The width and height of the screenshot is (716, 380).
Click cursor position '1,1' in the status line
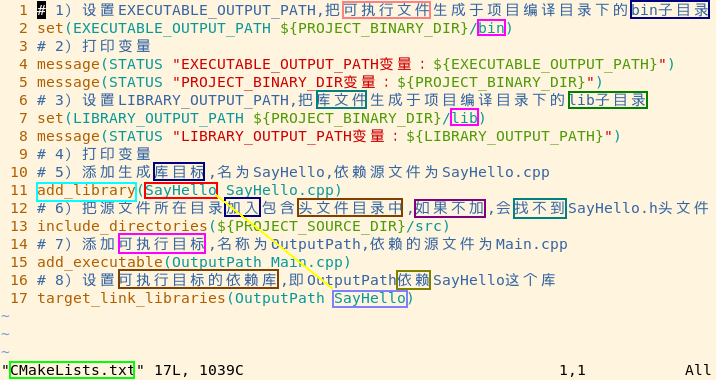[573, 370]
